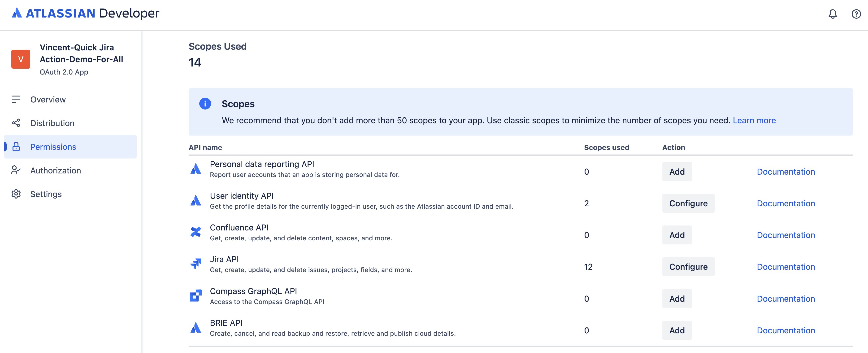Click the Vincent-Quick app avatar
Image resolution: width=868 pixels, height=353 pixels.
[21, 60]
